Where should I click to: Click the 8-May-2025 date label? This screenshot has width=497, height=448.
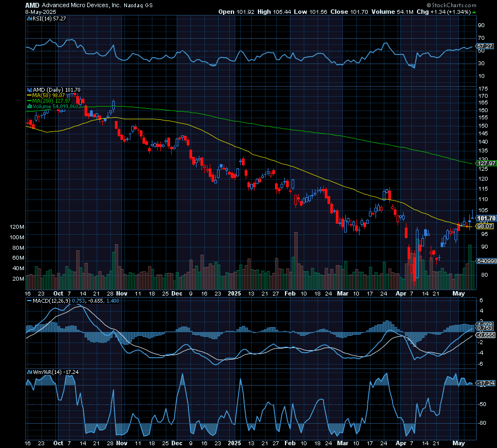40,11
